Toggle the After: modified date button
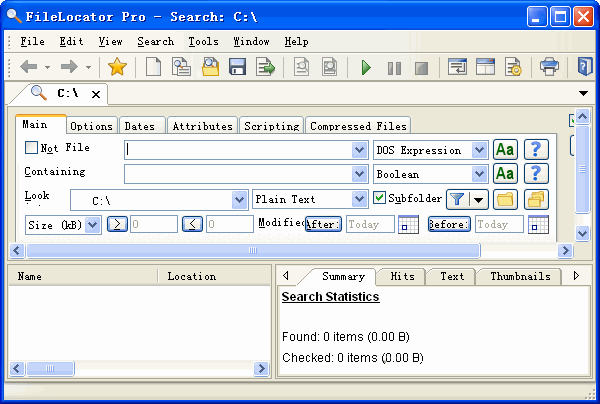Screen dimensions: 600x404 [323, 224]
